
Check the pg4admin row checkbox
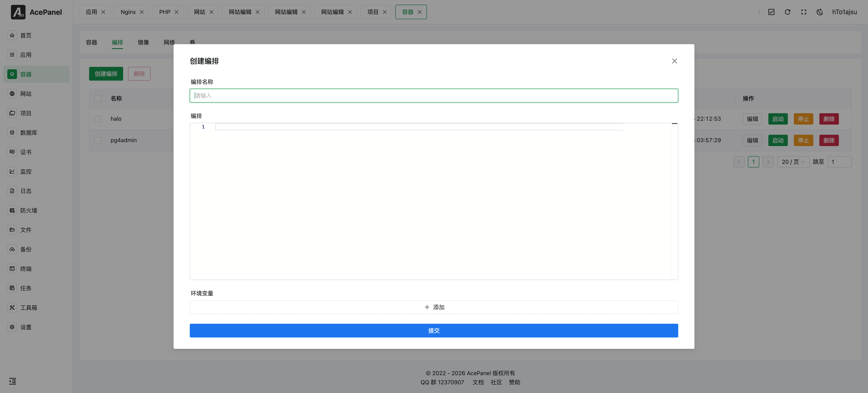coord(97,140)
